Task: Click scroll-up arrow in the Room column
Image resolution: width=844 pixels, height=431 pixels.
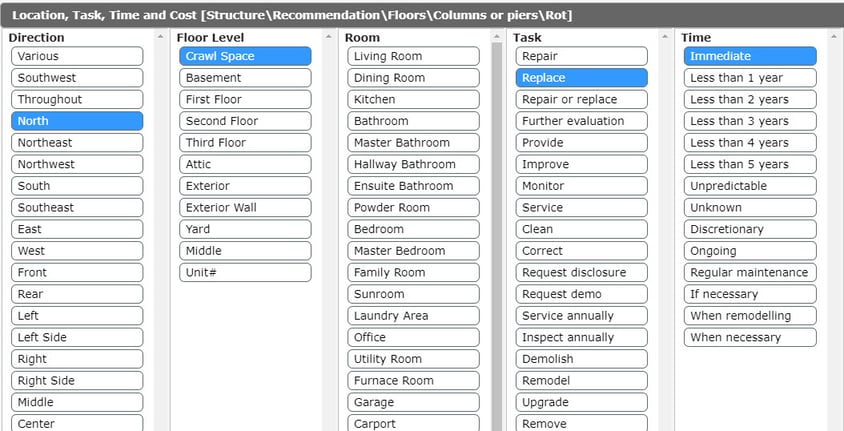Action: click(497, 37)
